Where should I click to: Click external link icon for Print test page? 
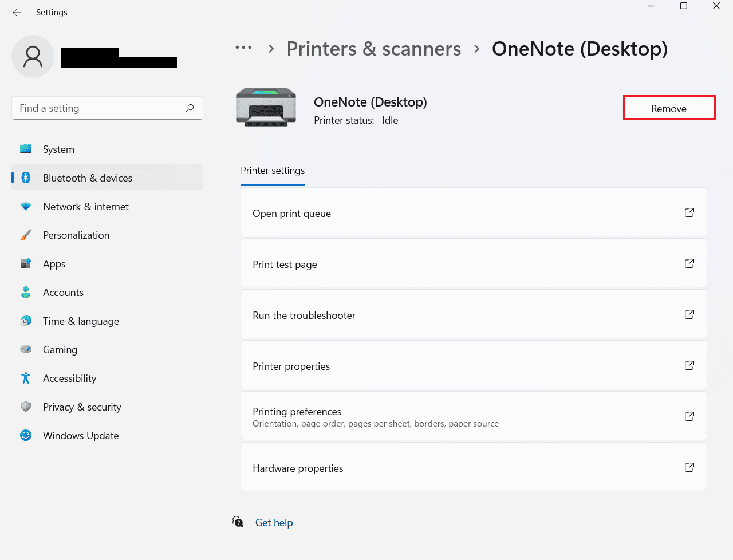coord(689,263)
